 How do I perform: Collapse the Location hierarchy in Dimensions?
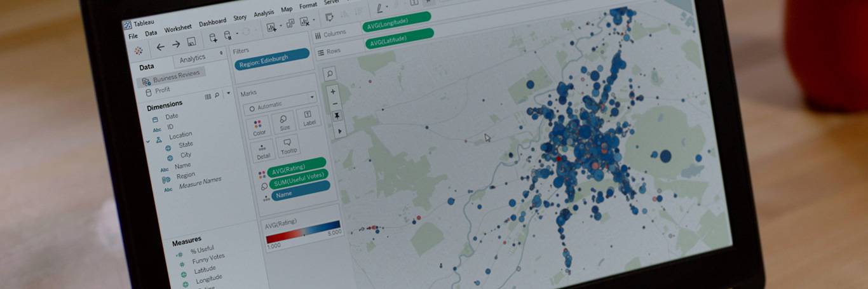click(149, 140)
